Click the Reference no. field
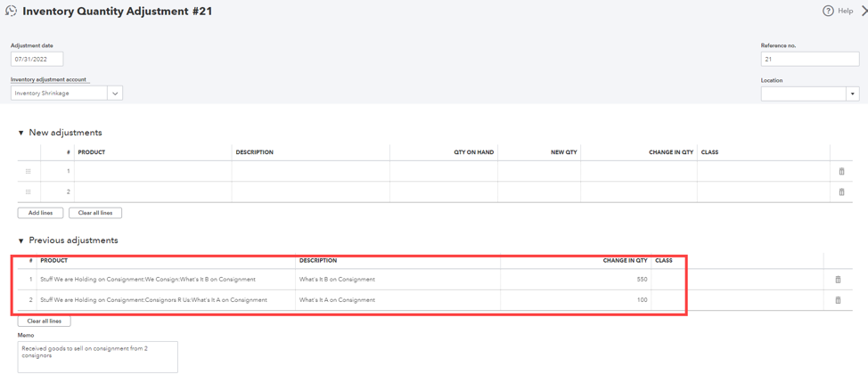This screenshot has height=391, width=868. point(809,60)
